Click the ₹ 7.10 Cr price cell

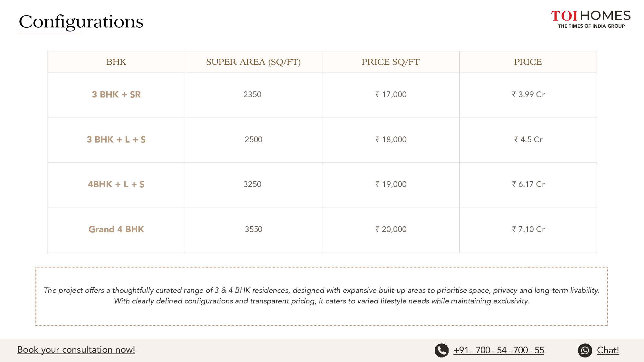528,229
